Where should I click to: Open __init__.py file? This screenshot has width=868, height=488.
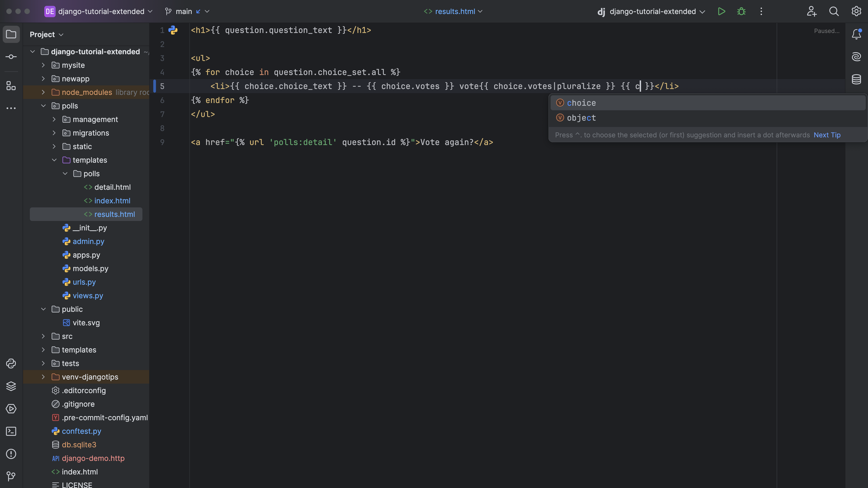click(x=90, y=228)
